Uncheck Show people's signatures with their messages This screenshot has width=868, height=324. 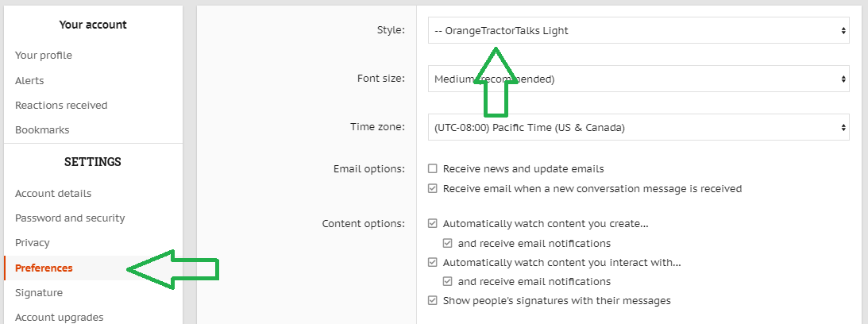click(x=433, y=301)
